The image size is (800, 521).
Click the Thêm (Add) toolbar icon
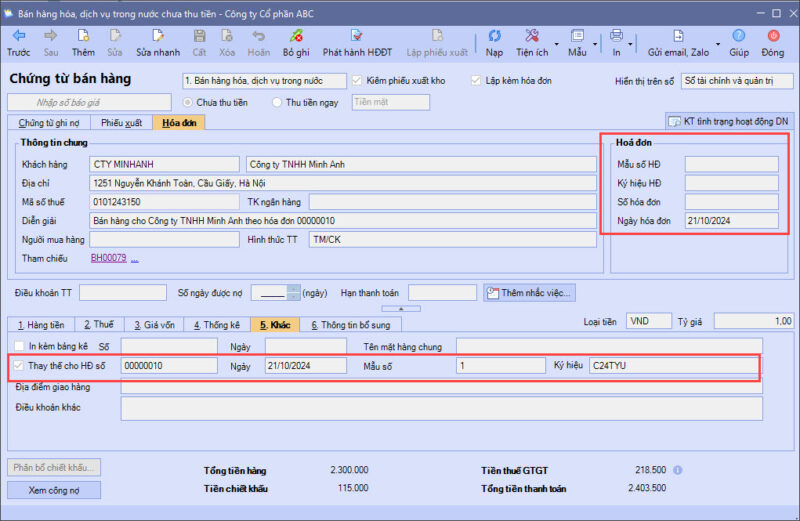83,37
